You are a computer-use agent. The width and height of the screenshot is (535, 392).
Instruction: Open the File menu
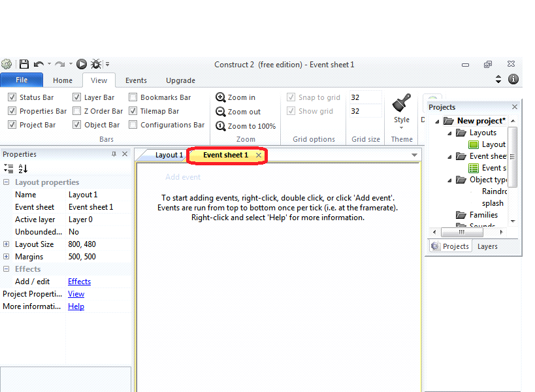pos(22,80)
